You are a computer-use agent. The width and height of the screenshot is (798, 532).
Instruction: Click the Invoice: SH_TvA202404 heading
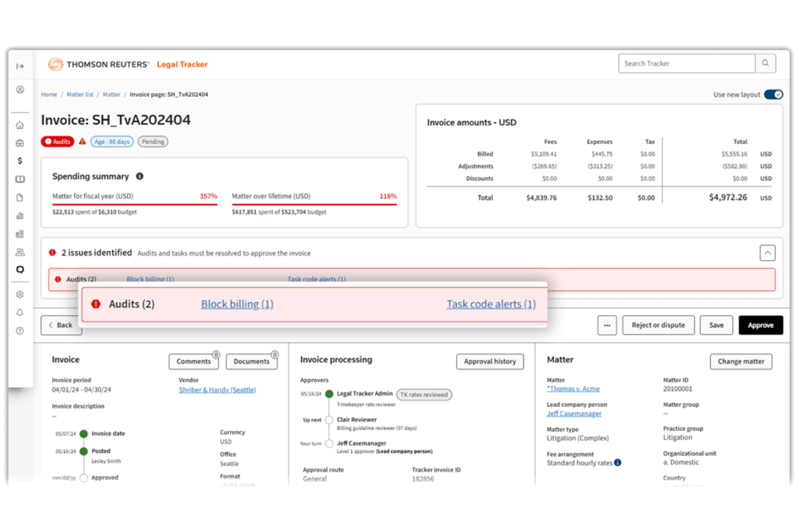point(116,120)
